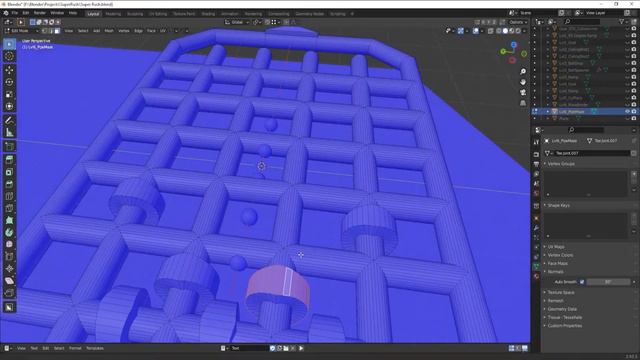
Task: Enable edge select mode
Action: pyautogui.click(x=51, y=31)
